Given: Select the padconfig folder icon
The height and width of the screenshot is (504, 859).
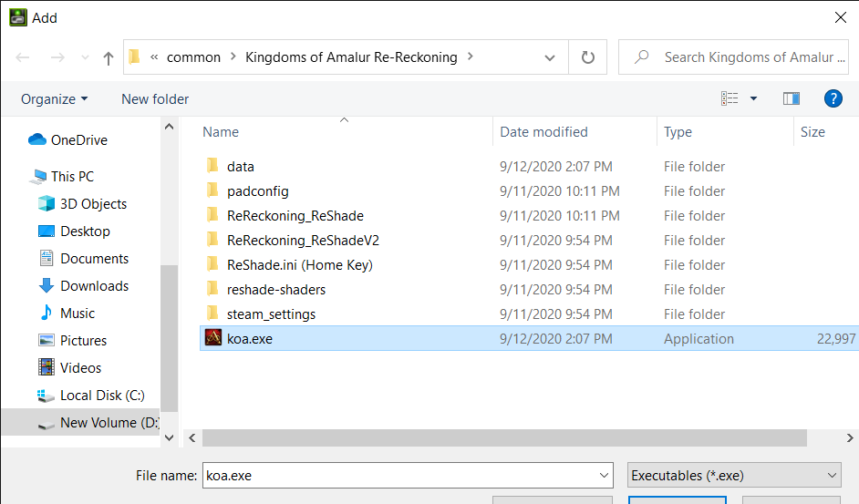Looking at the screenshot, I should pyautogui.click(x=212, y=190).
